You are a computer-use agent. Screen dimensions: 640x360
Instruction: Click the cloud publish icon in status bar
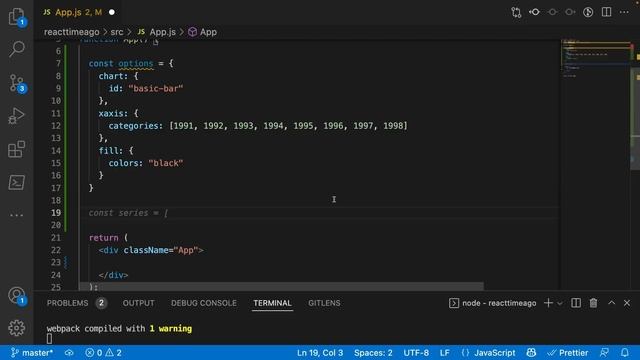(x=69, y=353)
